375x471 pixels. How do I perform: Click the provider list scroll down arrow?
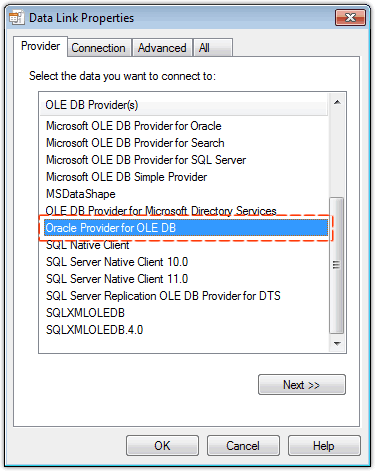[337, 343]
